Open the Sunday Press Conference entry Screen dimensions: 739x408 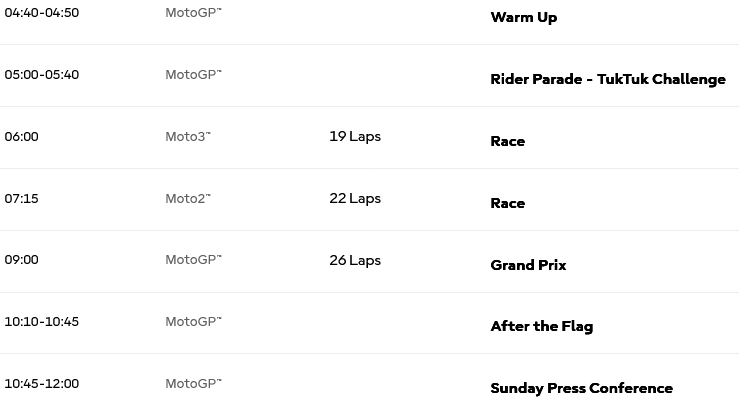[581, 388]
